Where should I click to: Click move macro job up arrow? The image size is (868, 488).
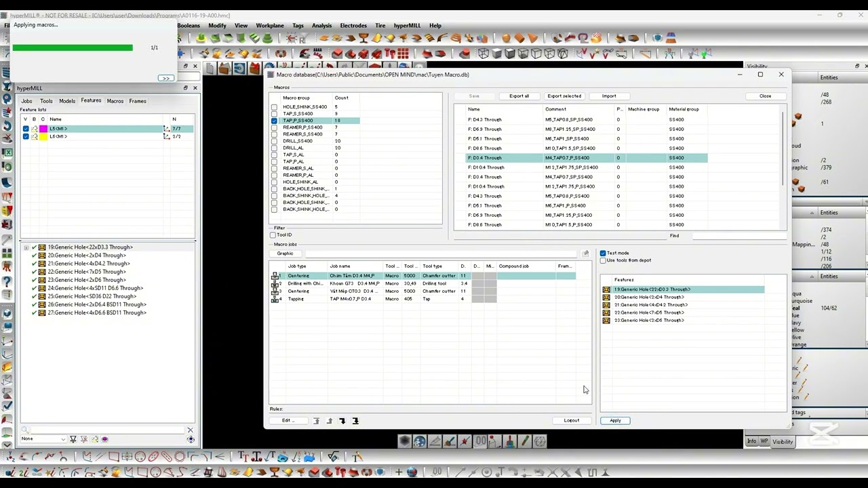coord(330,421)
